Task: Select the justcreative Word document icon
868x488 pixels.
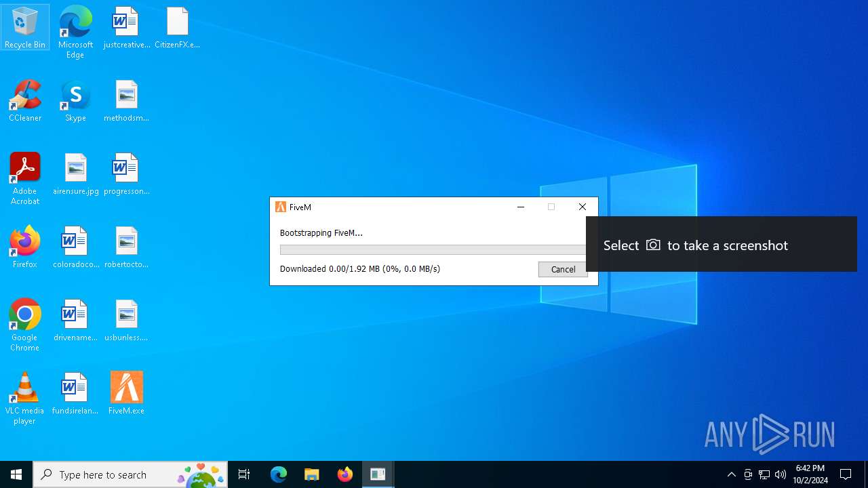Action: coord(126,28)
